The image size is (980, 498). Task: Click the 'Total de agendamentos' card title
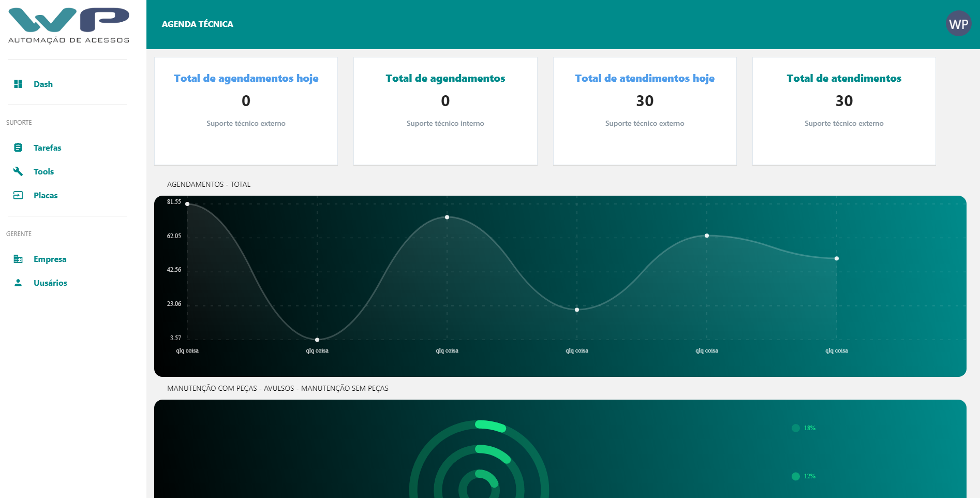coord(445,78)
